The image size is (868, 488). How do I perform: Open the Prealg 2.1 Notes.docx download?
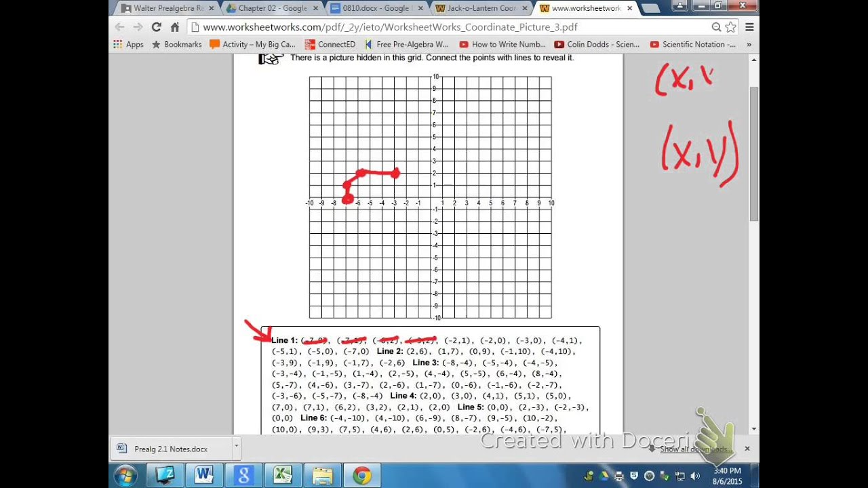pyautogui.click(x=171, y=449)
